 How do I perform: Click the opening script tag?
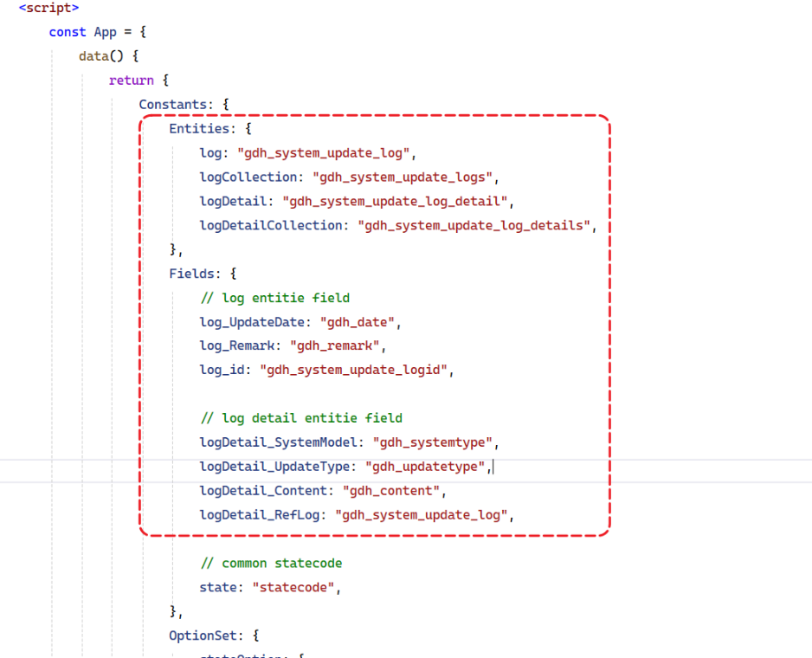click(x=48, y=8)
